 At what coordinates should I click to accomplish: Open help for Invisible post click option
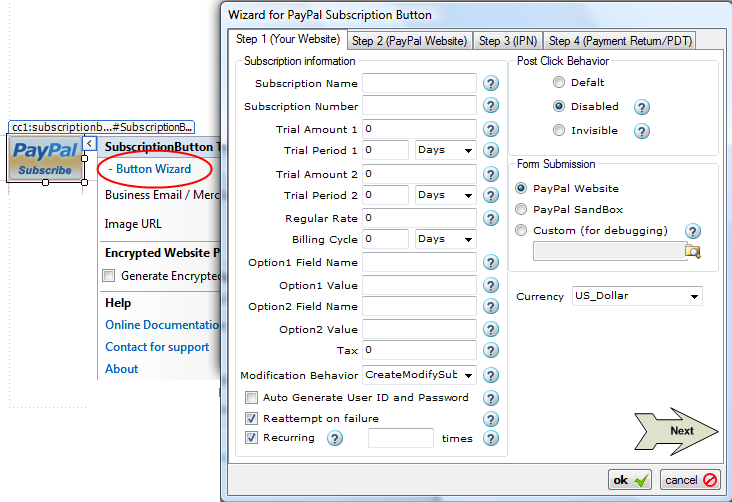pos(642,131)
